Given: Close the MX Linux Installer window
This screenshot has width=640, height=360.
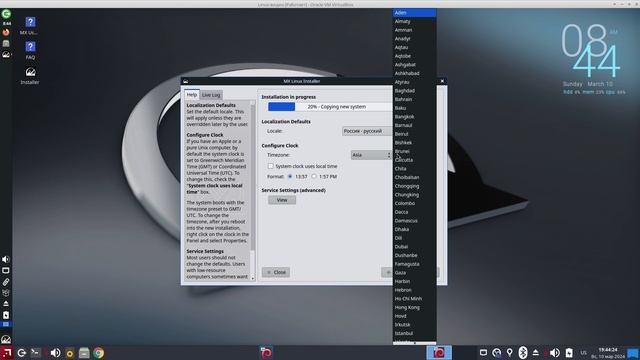Looking at the screenshot, I should pos(442,81).
